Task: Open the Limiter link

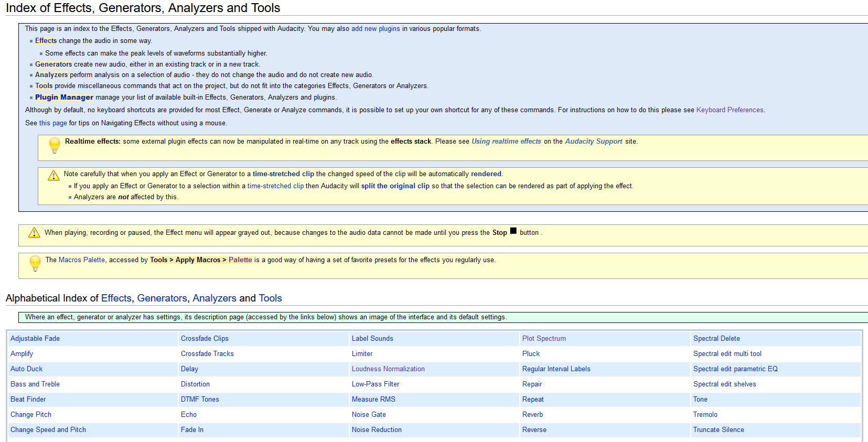Action: [362, 354]
